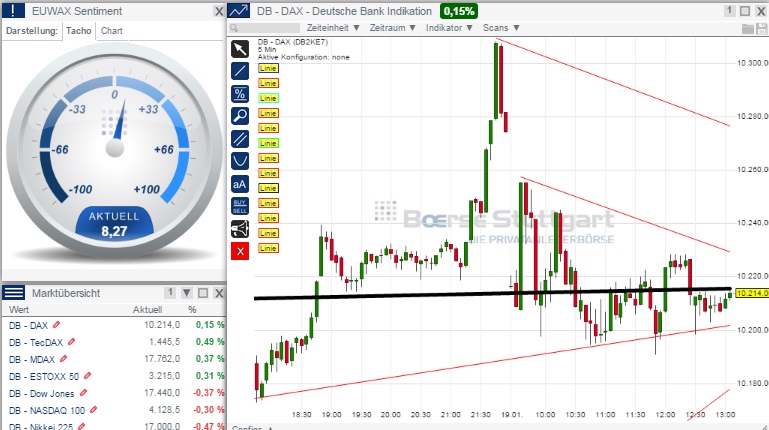Open the folder icon to load chart configuration

[747, 28]
